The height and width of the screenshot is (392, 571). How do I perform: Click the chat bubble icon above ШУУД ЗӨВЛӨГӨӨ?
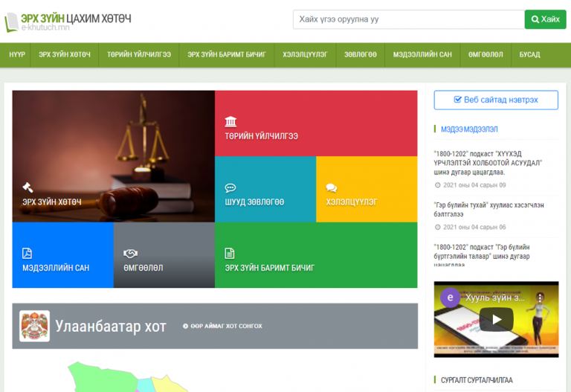click(x=230, y=187)
